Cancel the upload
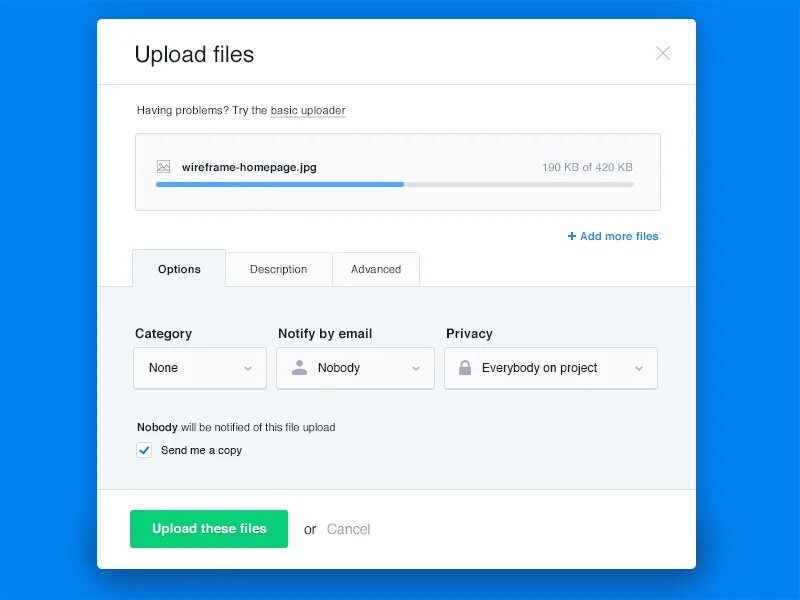 [x=348, y=529]
